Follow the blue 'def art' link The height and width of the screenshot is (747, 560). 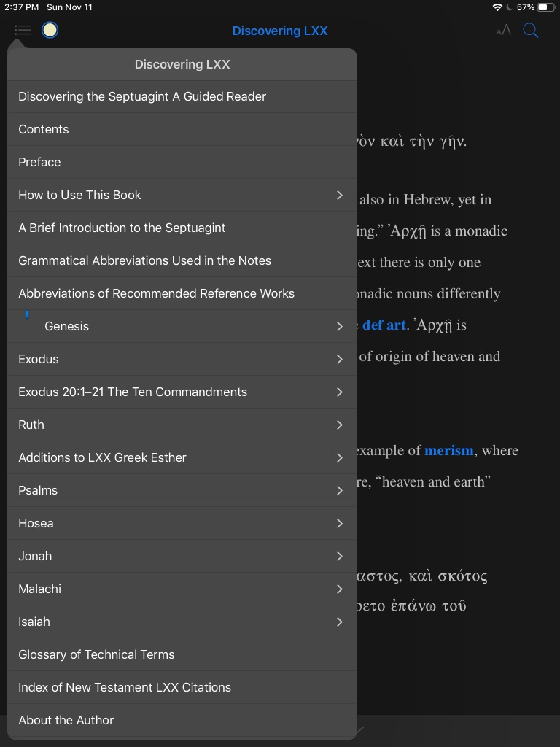tap(384, 325)
